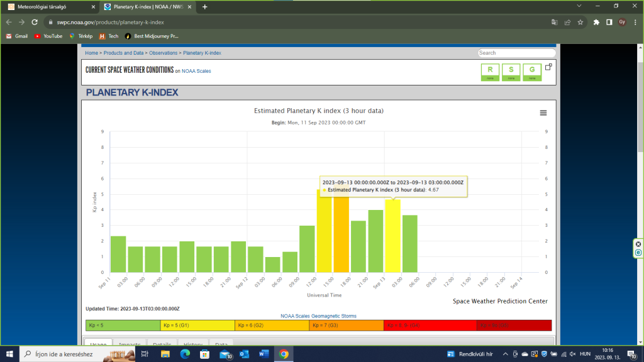Screen dimensions: 644x362
Task: Click in the site Search field
Action: (x=516, y=53)
